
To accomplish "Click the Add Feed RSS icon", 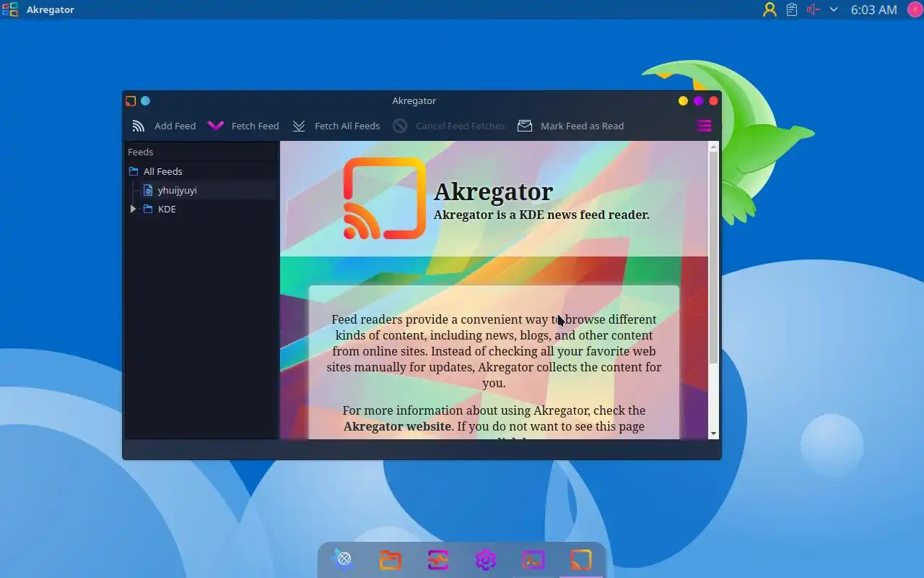I will pos(139,126).
